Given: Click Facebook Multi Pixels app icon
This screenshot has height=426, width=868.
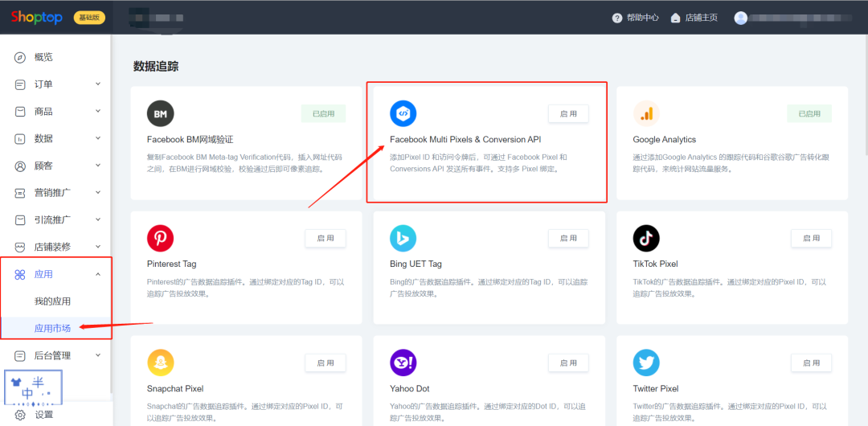Looking at the screenshot, I should point(403,113).
